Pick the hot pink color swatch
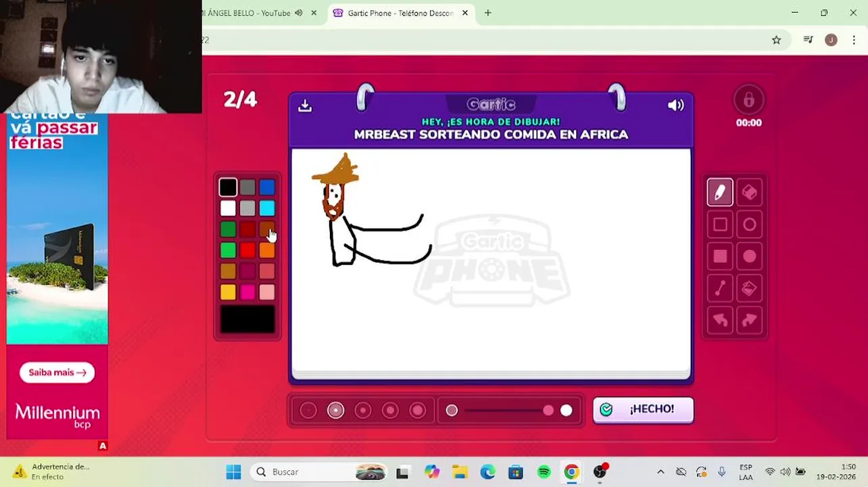 [x=247, y=292]
